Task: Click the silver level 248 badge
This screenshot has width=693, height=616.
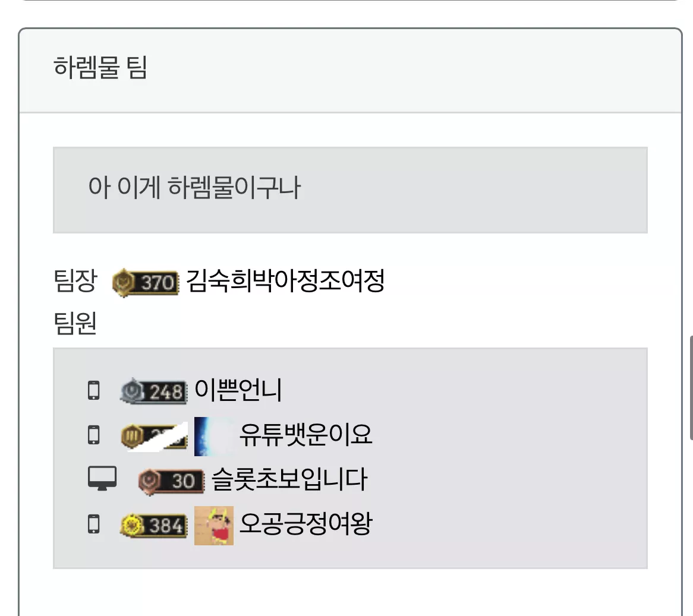Action: pos(153,391)
